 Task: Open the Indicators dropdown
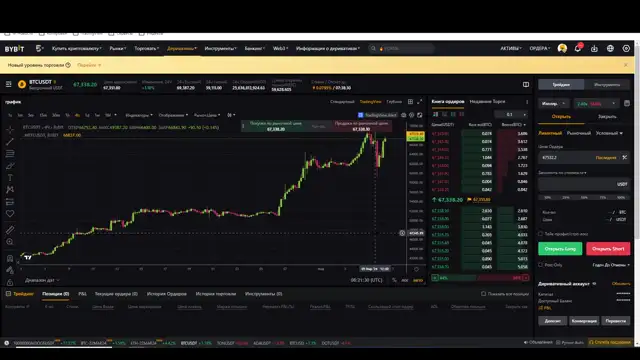pos(139,115)
